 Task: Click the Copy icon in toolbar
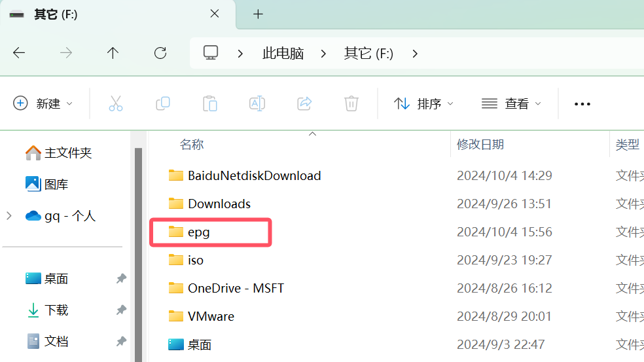163,103
